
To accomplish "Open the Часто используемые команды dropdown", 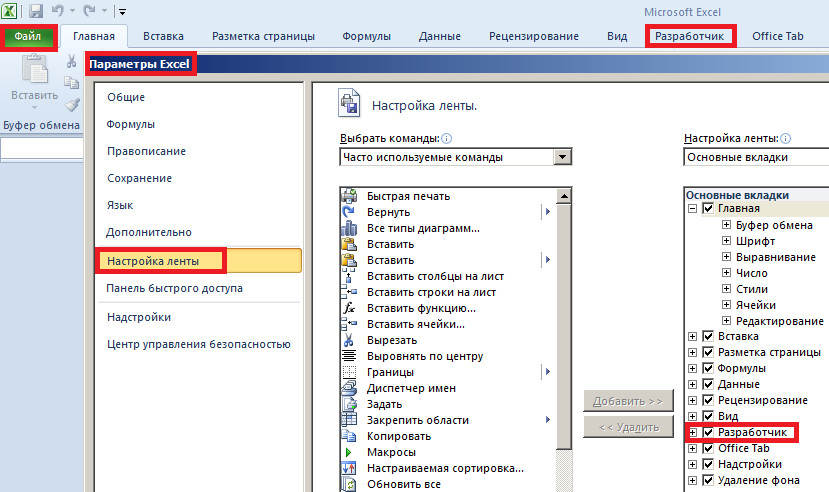I will pos(563,157).
